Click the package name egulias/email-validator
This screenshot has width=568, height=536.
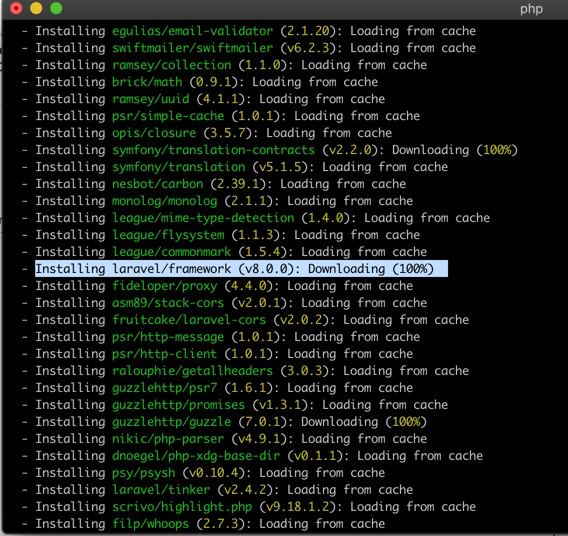pyautogui.click(x=192, y=31)
